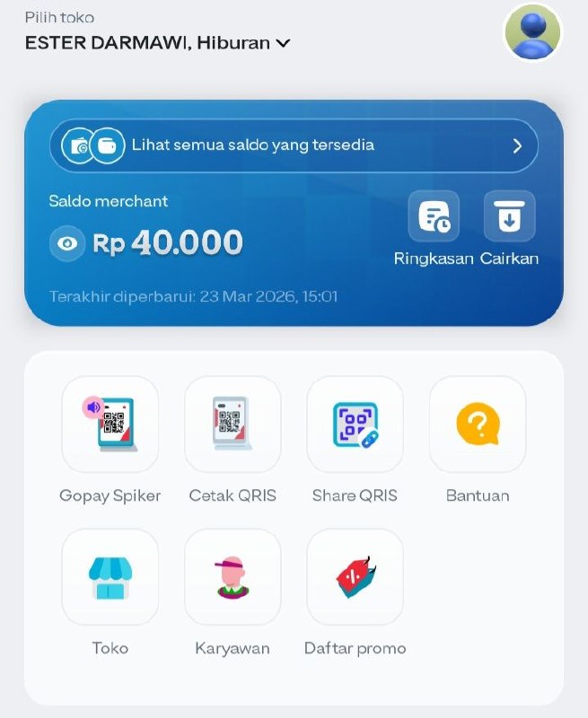
Task: Tap the Gopay Spiker label
Action: pos(110,496)
